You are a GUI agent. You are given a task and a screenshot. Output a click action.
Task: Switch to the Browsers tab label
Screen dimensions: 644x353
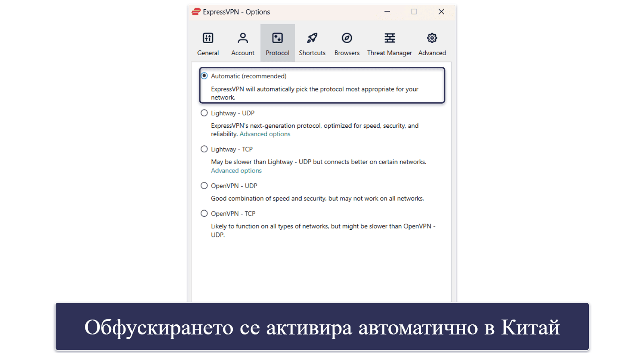347,53
